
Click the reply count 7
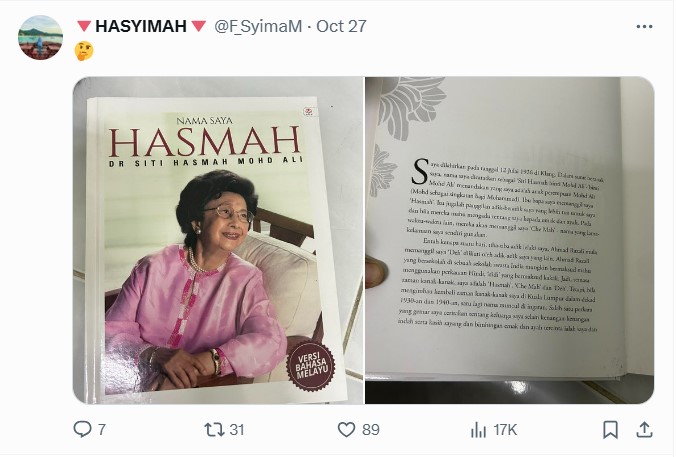click(101, 430)
